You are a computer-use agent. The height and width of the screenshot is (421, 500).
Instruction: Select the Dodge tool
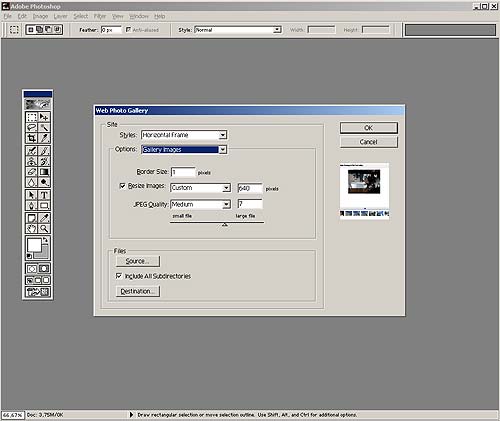pyautogui.click(x=44, y=182)
